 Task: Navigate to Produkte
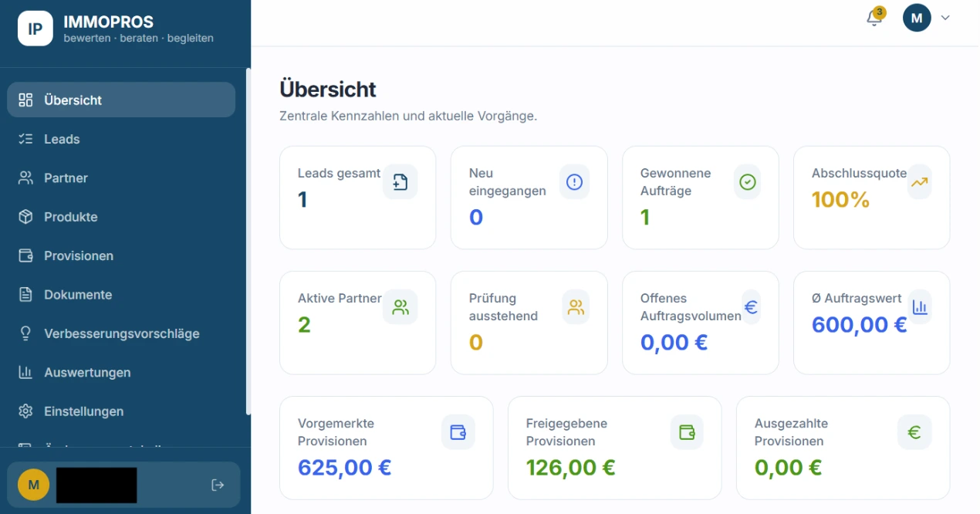(x=121, y=217)
